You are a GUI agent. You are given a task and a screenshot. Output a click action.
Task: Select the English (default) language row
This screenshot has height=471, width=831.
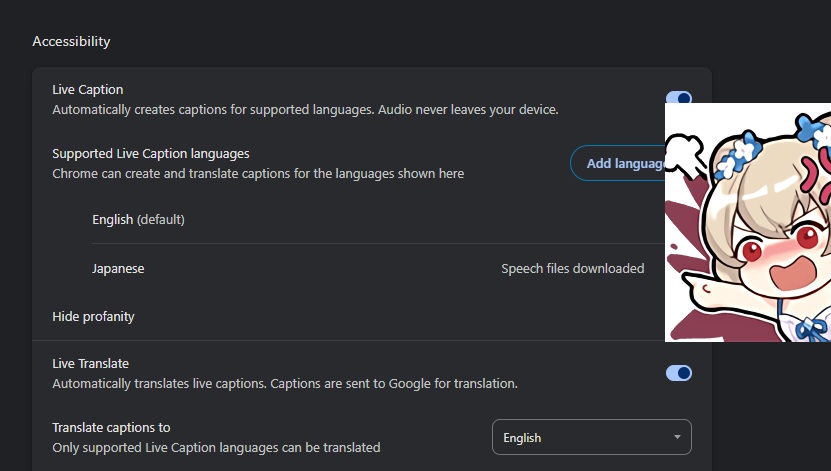(378, 219)
